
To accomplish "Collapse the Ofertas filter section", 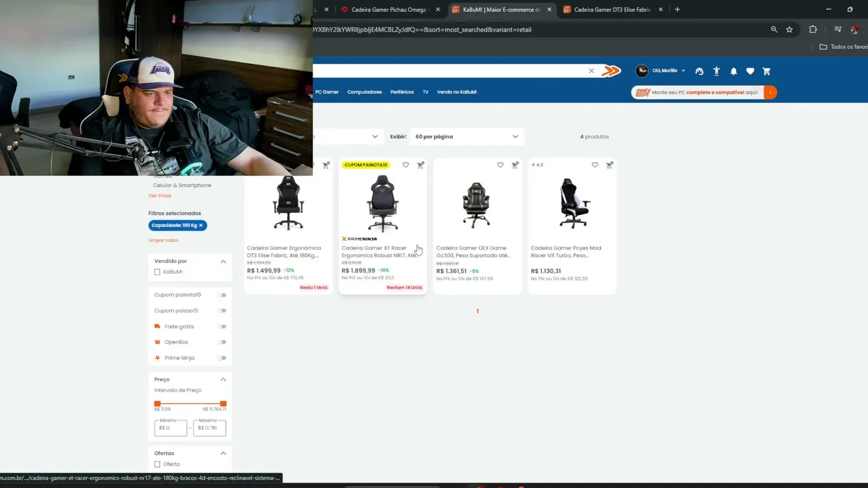I will point(223,453).
